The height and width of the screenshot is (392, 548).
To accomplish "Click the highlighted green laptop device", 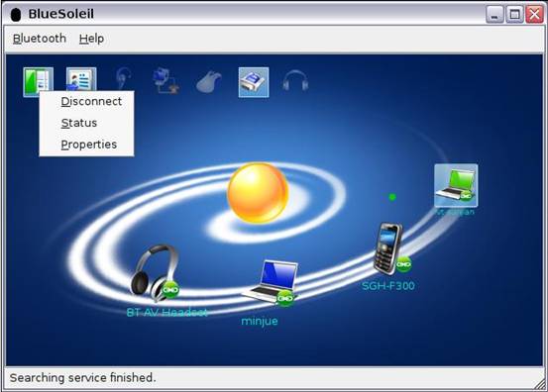I will point(456,185).
